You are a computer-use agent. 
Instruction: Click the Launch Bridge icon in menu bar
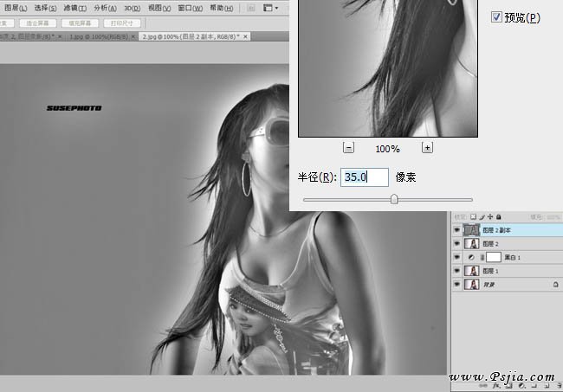(x=251, y=8)
